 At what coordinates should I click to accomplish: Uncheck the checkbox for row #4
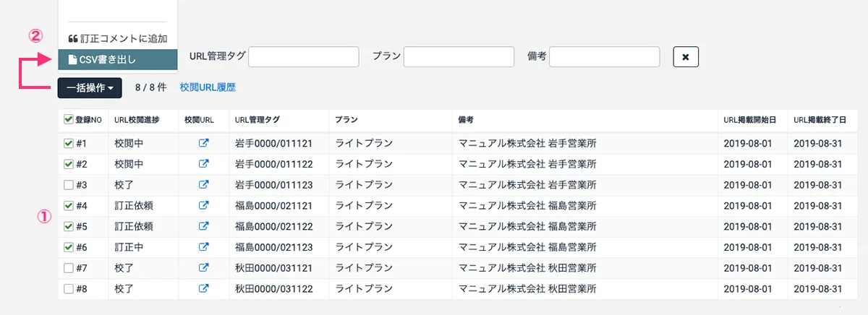click(x=69, y=206)
